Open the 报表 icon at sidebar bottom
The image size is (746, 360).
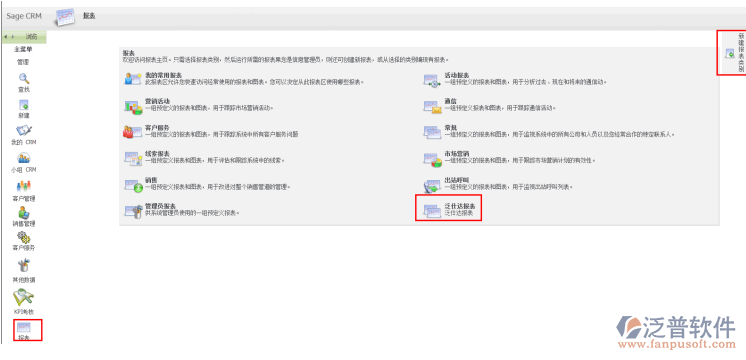[x=24, y=327]
